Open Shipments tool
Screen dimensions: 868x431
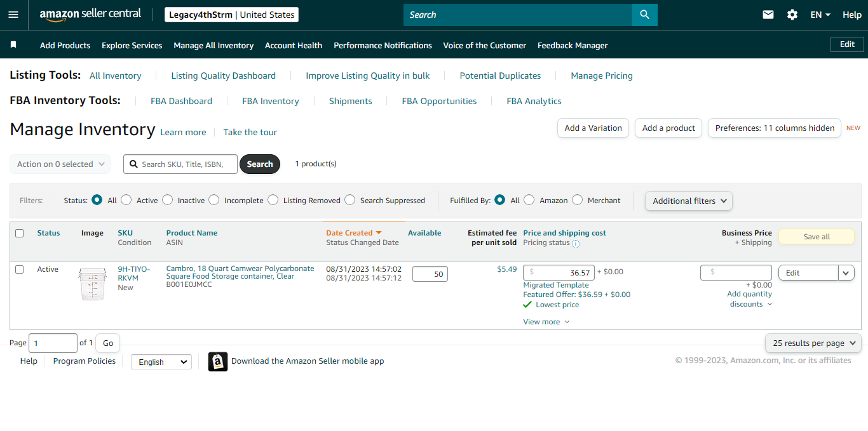pos(350,101)
